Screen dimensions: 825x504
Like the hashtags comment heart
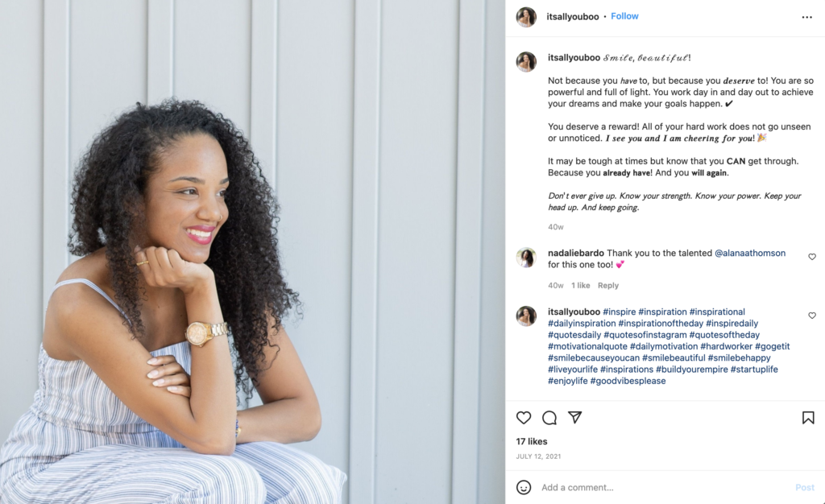coord(812,316)
